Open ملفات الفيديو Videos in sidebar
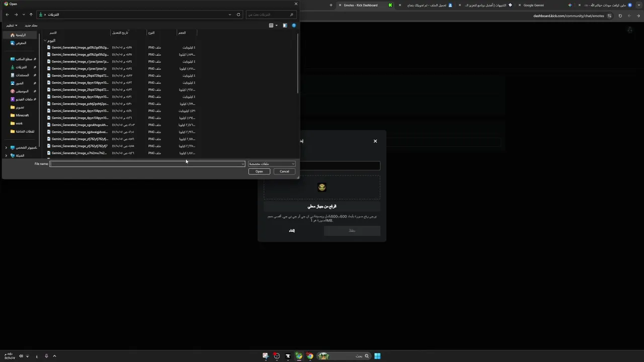Screen dimensions: 644x362 pos(21,99)
